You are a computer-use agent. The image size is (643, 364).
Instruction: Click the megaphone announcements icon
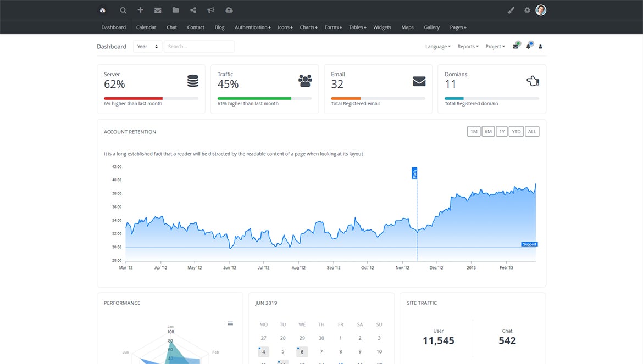tap(211, 10)
